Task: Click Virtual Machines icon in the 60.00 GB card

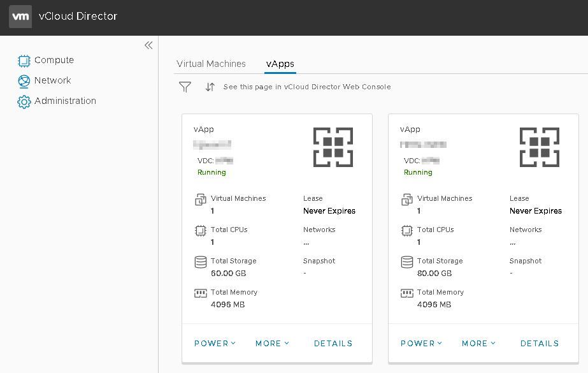Action: coord(201,200)
